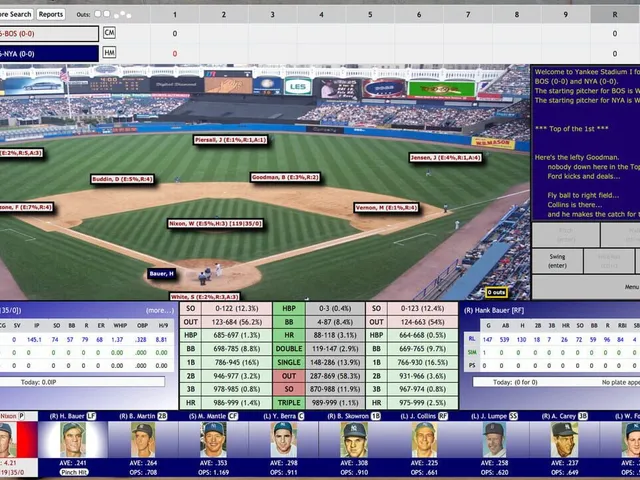Click Mantle's OPS: 1.169 value
The height and width of the screenshot is (480, 640).
(213, 473)
